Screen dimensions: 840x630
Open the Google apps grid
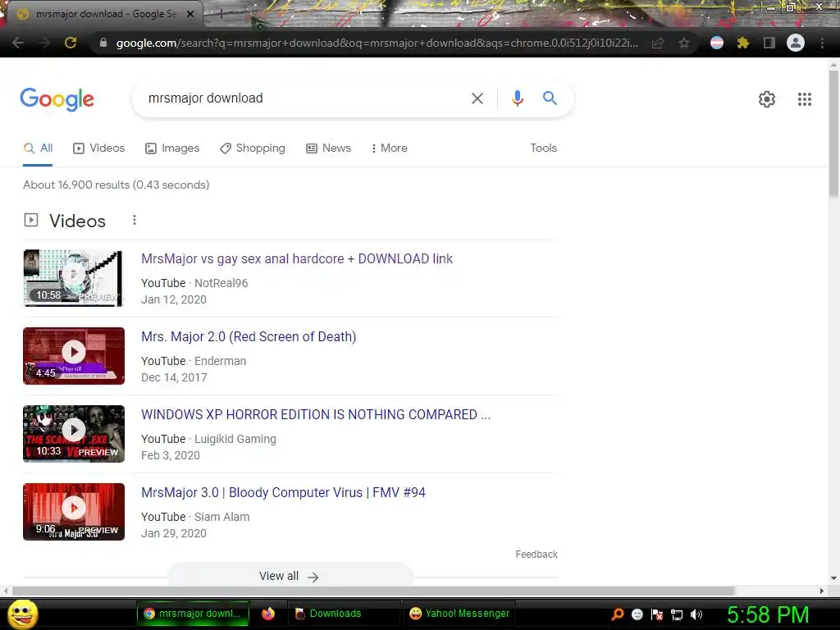[x=804, y=99]
